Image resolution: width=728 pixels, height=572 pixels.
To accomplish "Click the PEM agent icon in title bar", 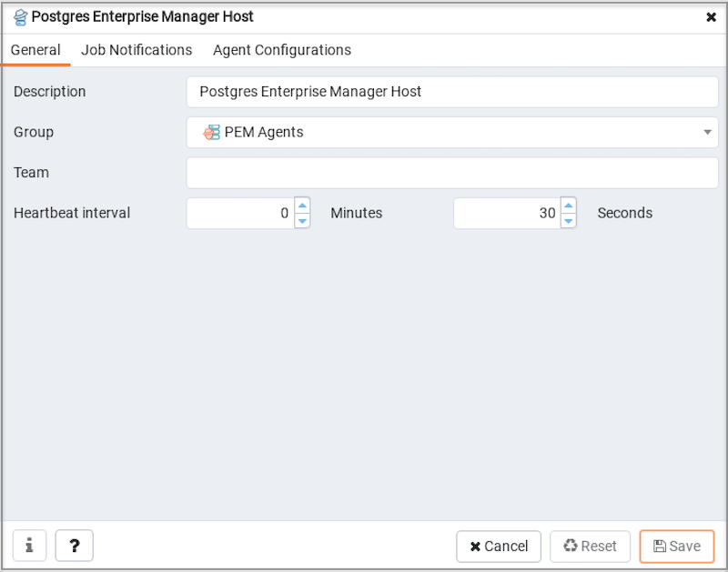I will tap(20, 17).
